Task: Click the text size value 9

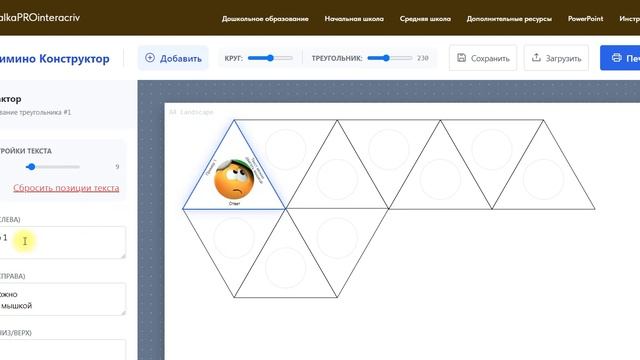Action: click(x=117, y=167)
